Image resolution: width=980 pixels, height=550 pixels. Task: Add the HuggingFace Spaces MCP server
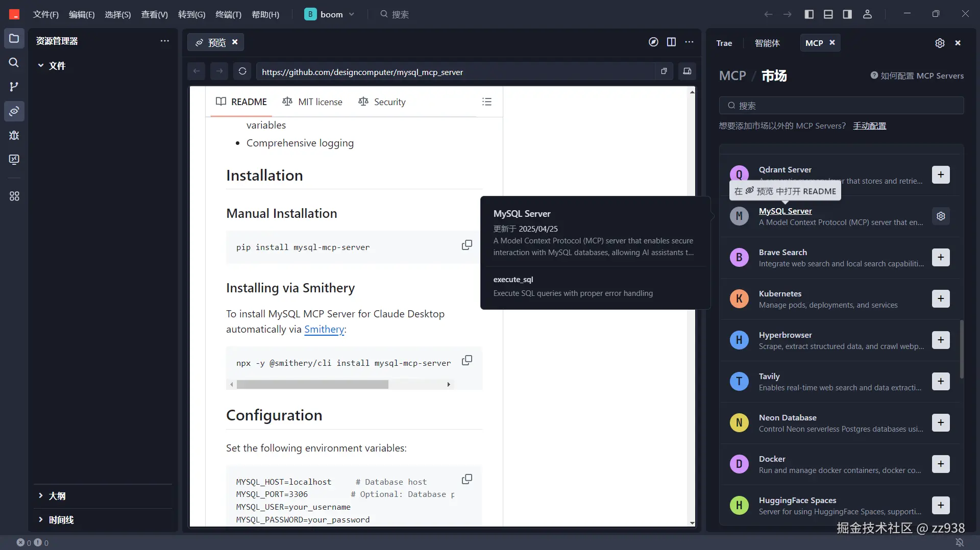pyautogui.click(x=941, y=506)
